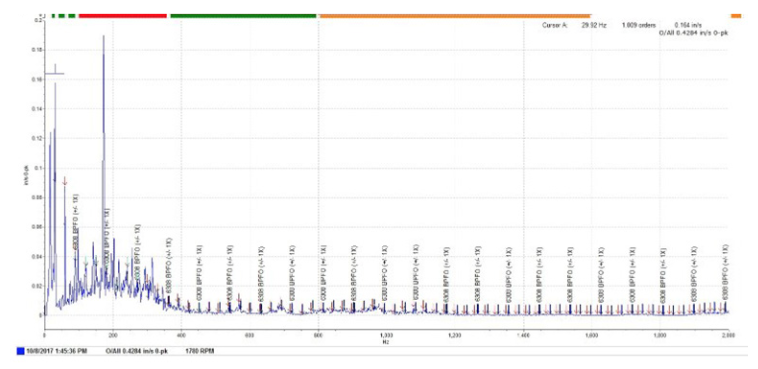
Task: Click the small orange band at far right
Action: coord(736,16)
